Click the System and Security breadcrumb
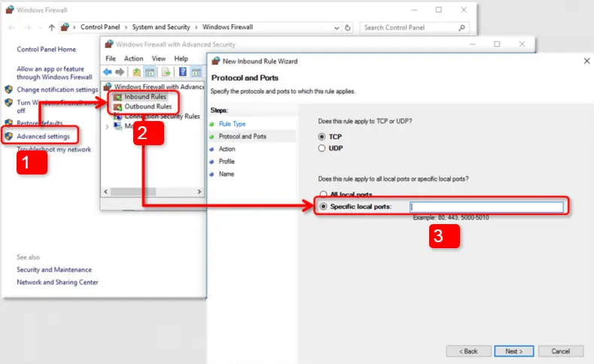The image size is (594, 364). (161, 27)
